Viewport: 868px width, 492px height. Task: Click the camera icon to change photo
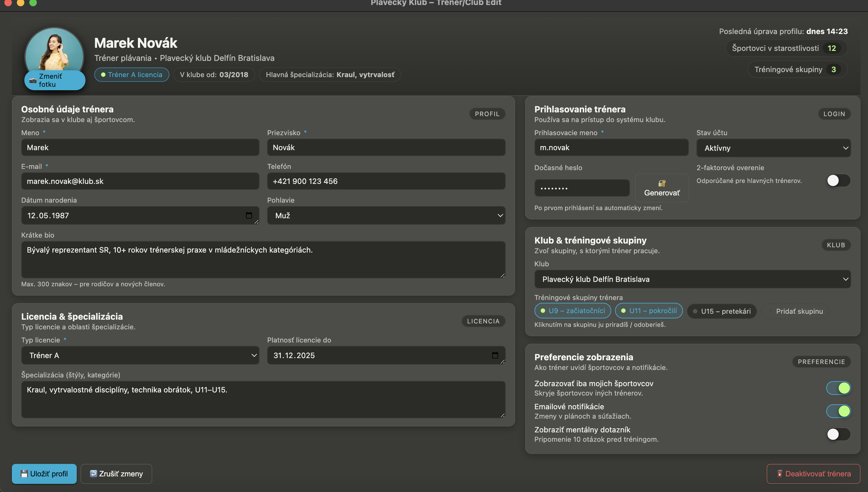(33, 81)
